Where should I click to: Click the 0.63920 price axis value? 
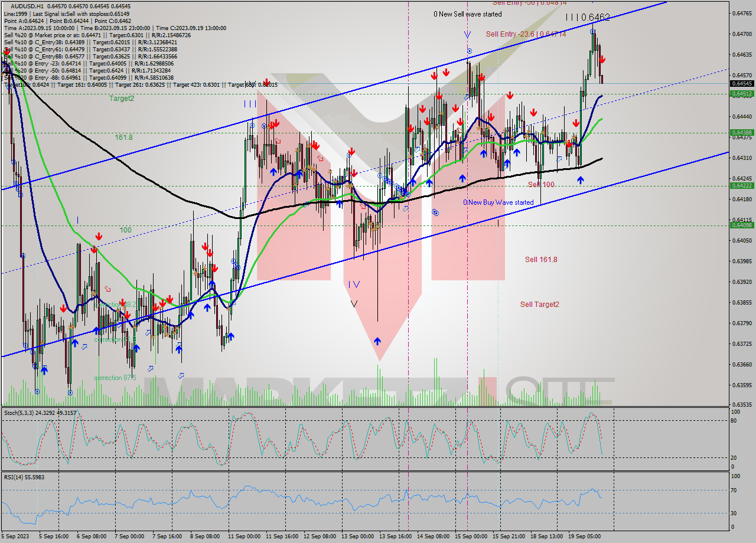[x=742, y=282]
